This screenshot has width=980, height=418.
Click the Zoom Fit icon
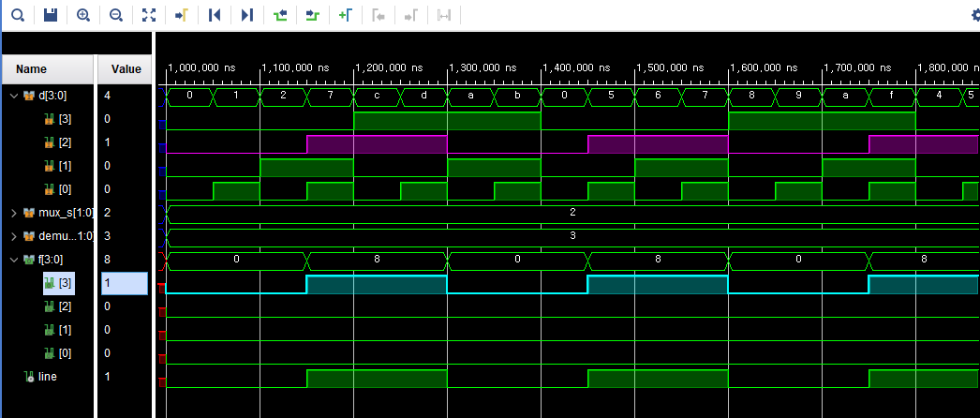point(149,14)
